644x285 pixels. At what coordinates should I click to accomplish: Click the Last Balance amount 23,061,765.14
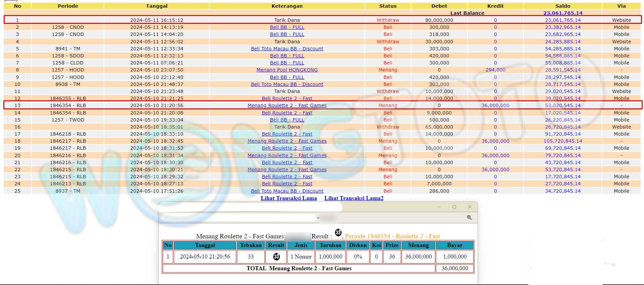click(562, 13)
